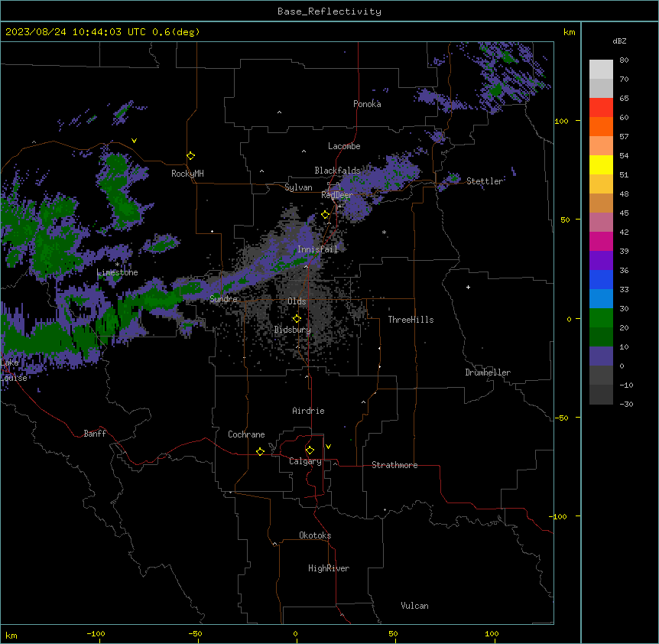This screenshot has height=644, width=659.
Task: Click the 0 tick on bottom axis
Action: coord(295,634)
